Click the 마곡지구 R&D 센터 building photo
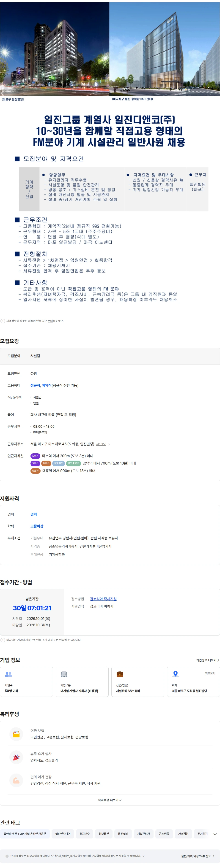The image size is (220, 868). (x=165, y=49)
